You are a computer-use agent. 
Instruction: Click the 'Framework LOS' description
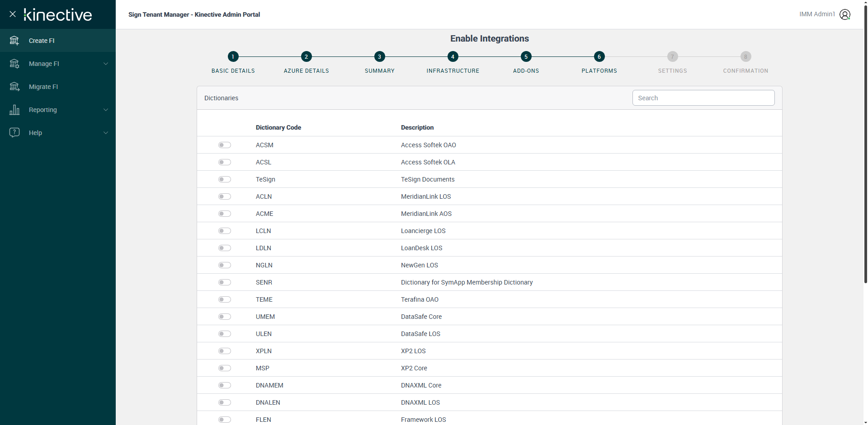tap(424, 420)
